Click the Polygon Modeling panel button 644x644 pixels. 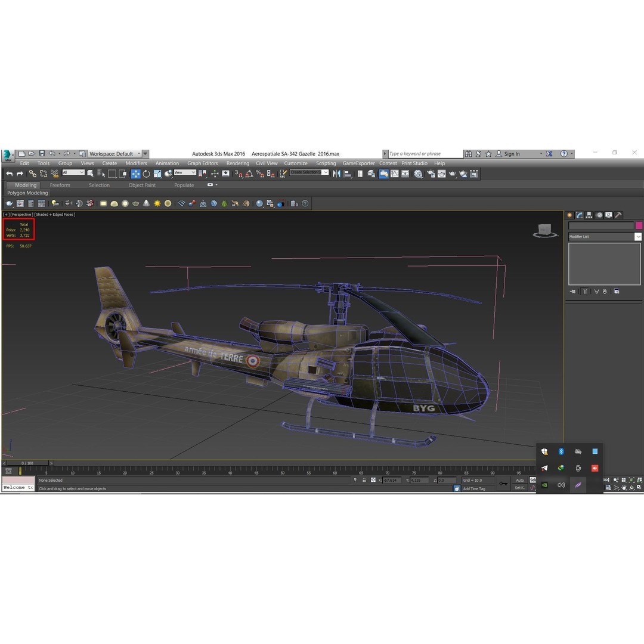[27, 193]
